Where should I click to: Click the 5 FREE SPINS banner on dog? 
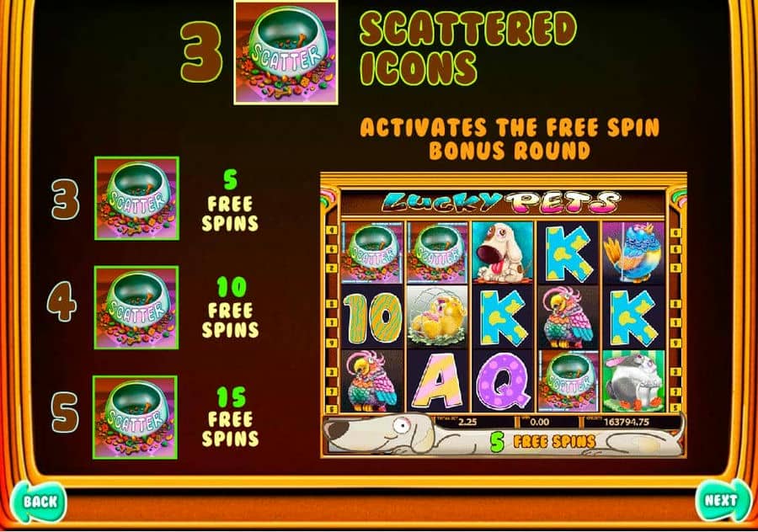(542, 442)
